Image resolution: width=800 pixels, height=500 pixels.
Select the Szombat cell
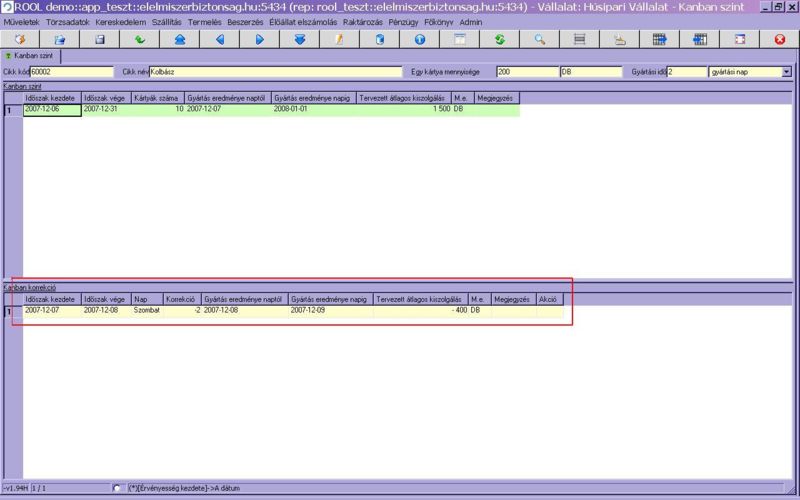tap(146, 310)
